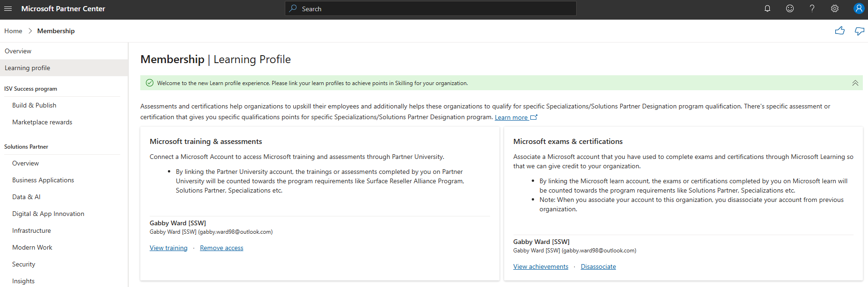Open the user account avatar

(x=859, y=8)
